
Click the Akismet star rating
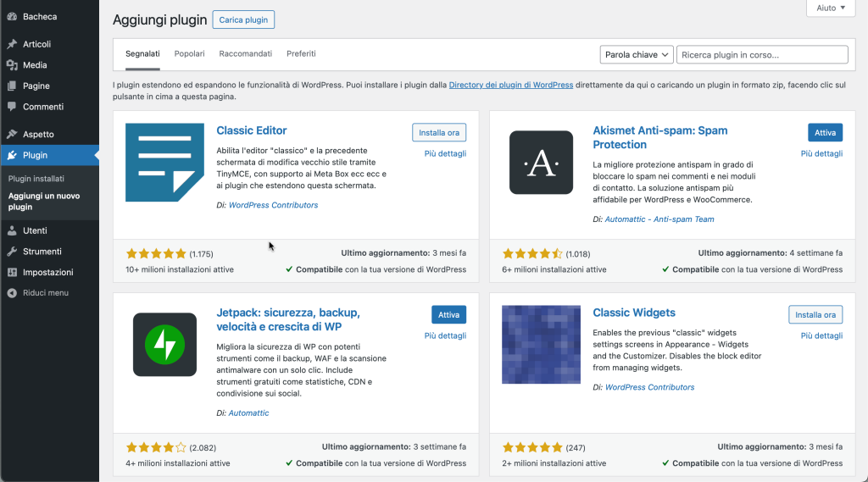tap(532, 254)
